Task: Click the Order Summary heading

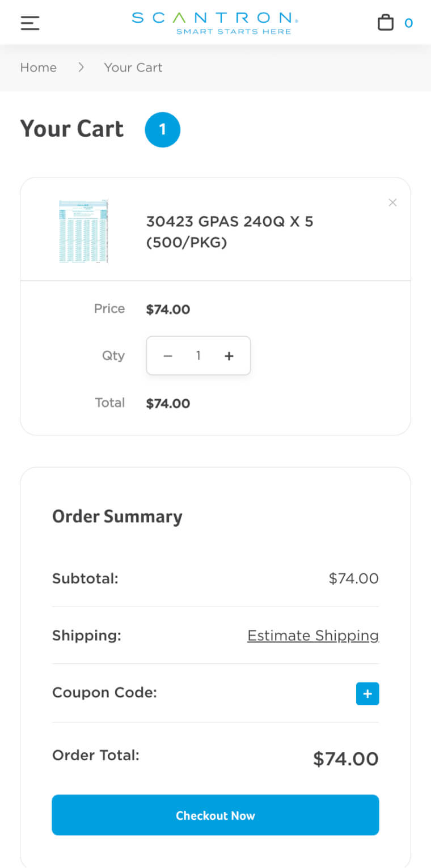Action: [x=117, y=516]
